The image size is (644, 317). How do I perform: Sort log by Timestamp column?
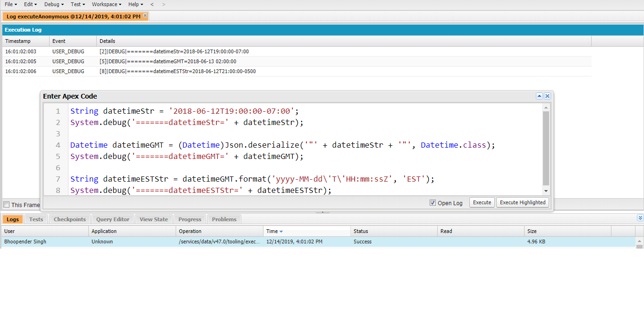point(26,41)
